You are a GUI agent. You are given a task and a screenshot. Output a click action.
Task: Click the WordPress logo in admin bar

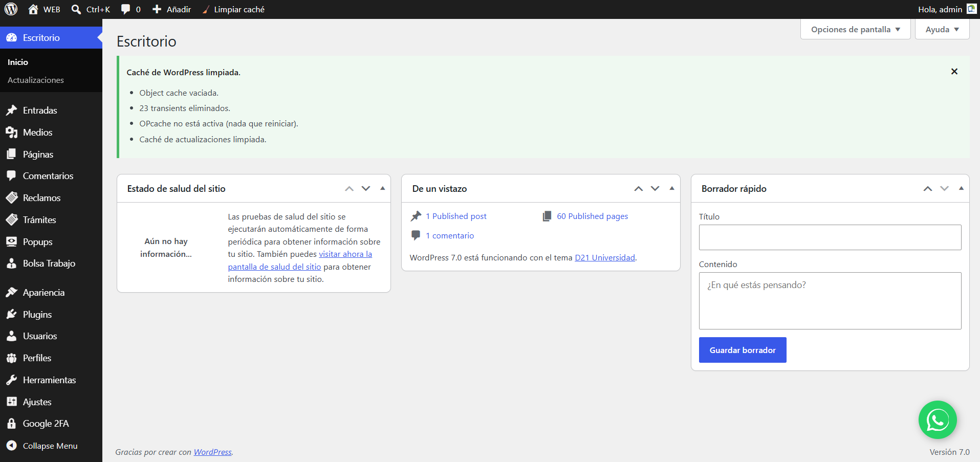point(11,9)
